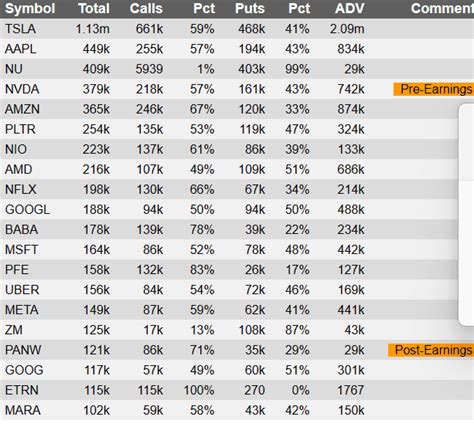Click the Calls column header
Screen dimensions: 474x437
pyautogui.click(x=146, y=8)
